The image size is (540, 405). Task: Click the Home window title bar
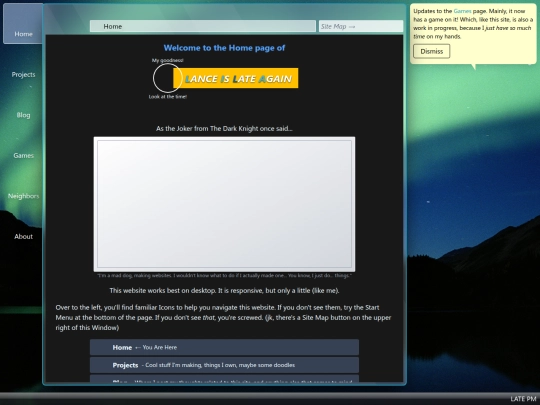click(x=202, y=26)
